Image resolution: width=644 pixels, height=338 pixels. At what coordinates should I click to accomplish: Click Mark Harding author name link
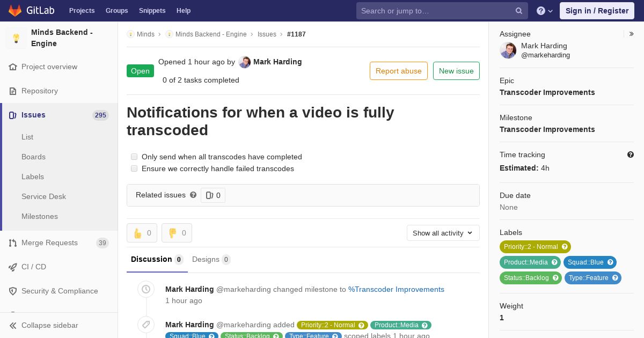277,62
